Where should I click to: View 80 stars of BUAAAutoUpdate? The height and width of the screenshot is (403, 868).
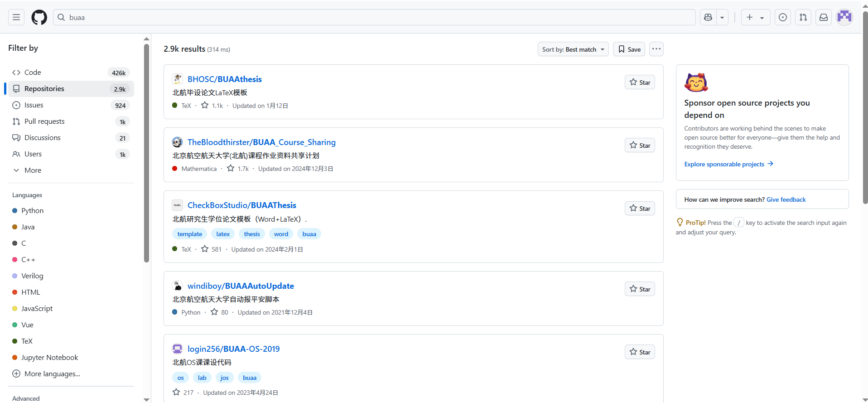click(x=219, y=312)
